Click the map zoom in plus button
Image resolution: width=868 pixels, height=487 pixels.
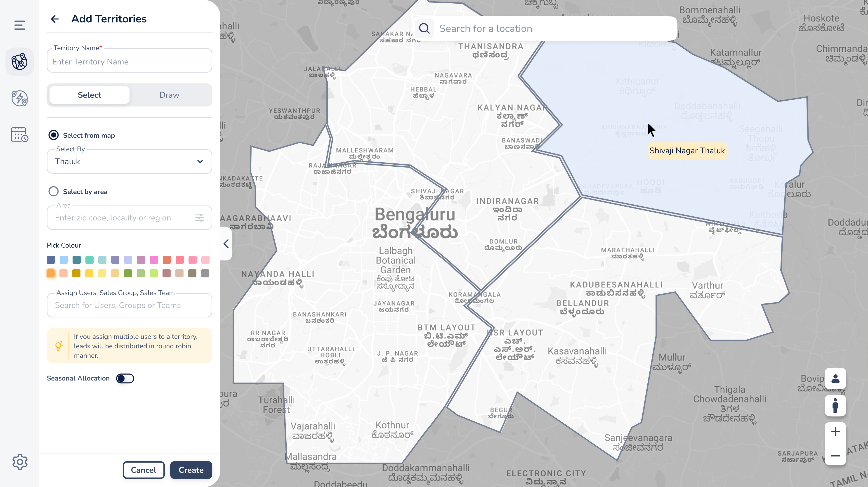click(835, 432)
